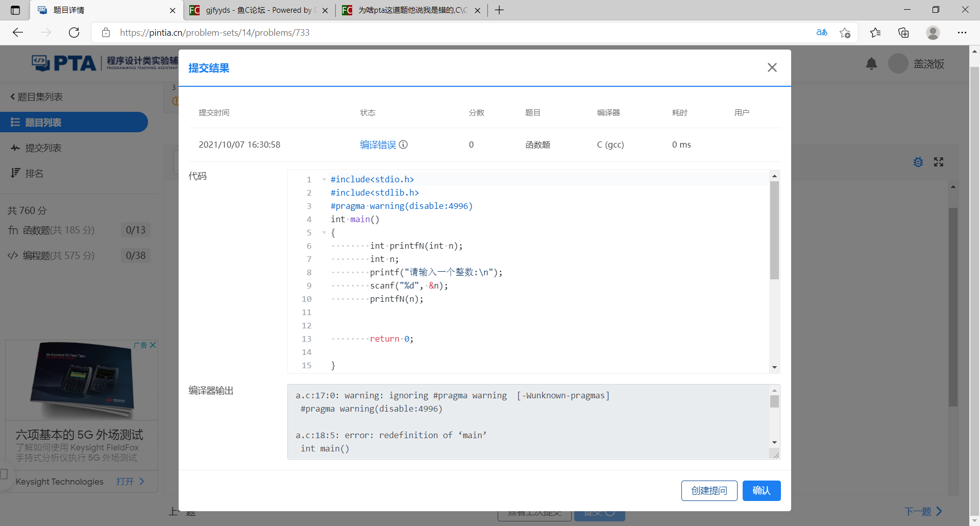
Task: Go back with the browser back arrow
Action: coord(18,33)
